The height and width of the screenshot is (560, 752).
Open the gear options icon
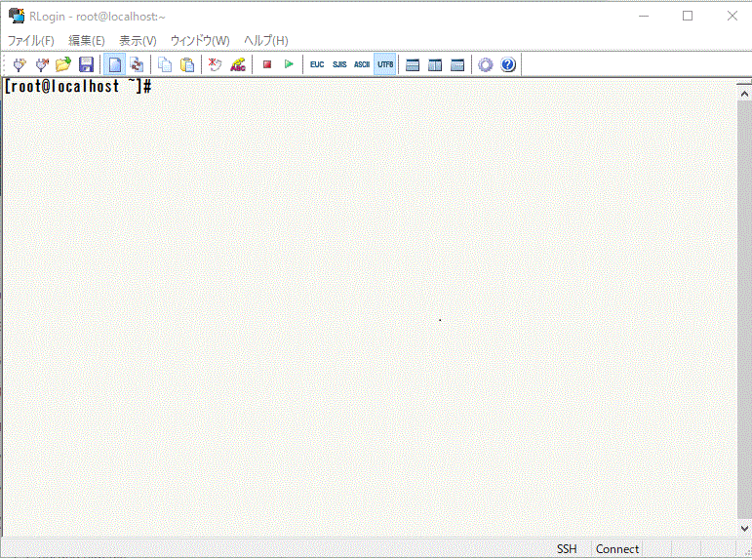(485, 64)
